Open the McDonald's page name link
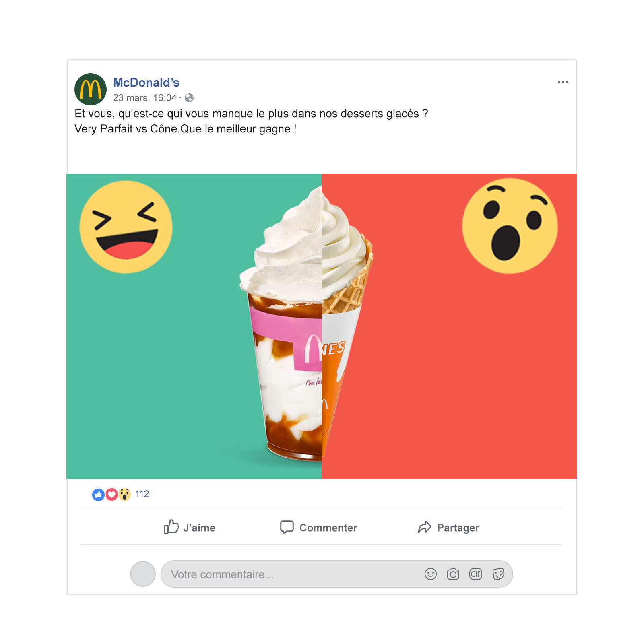644x644 pixels. click(146, 83)
